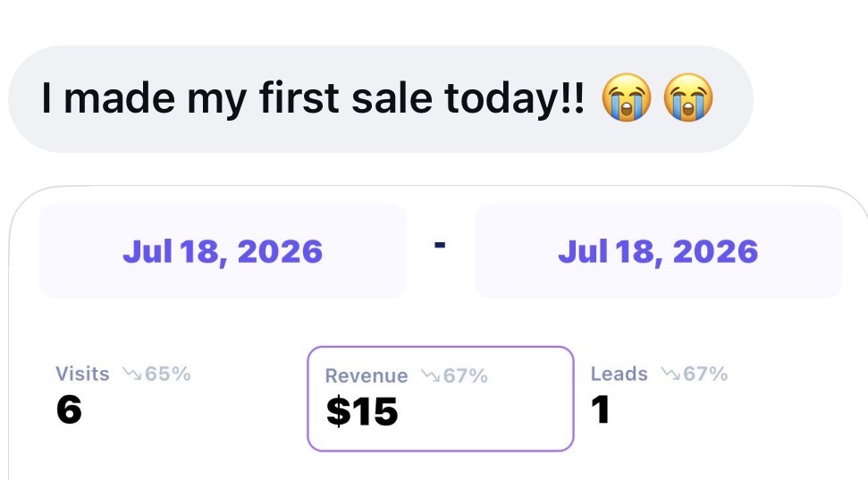Click the Revenue downward trend arrow icon
Viewport: 868px width, 480px height.
point(430,376)
